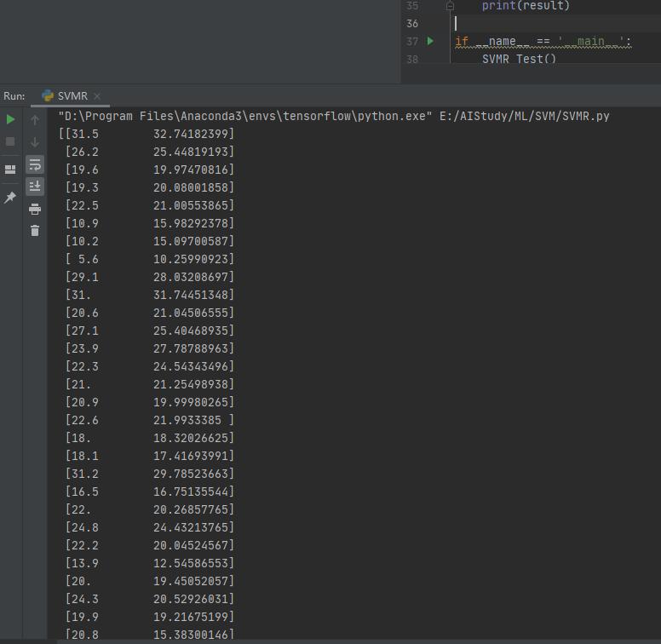This screenshot has height=644, width=661.
Task: Toggle Scroll to End of output
Action: pyautogui.click(x=35, y=187)
